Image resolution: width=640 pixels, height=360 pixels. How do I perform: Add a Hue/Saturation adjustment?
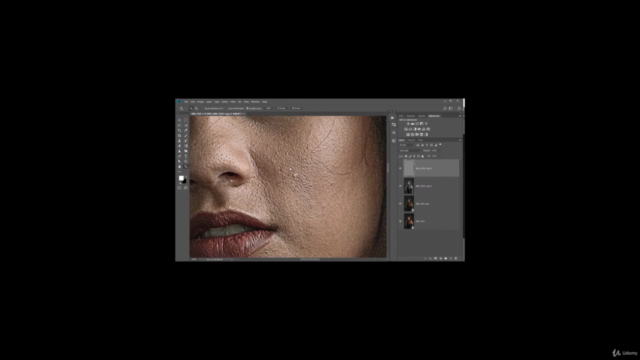tap(405, 129)
